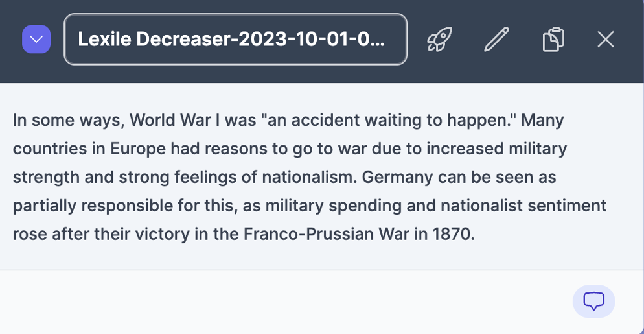The image size is (644, 334).
Task: Click the word "Europe" in the passage
Action: click(137, 149)
